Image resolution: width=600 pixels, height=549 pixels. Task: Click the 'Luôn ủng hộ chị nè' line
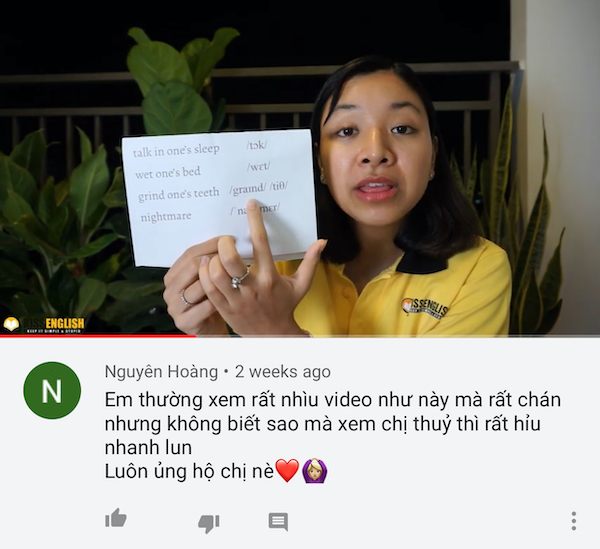pyautogui.click(x=189, y=471)
